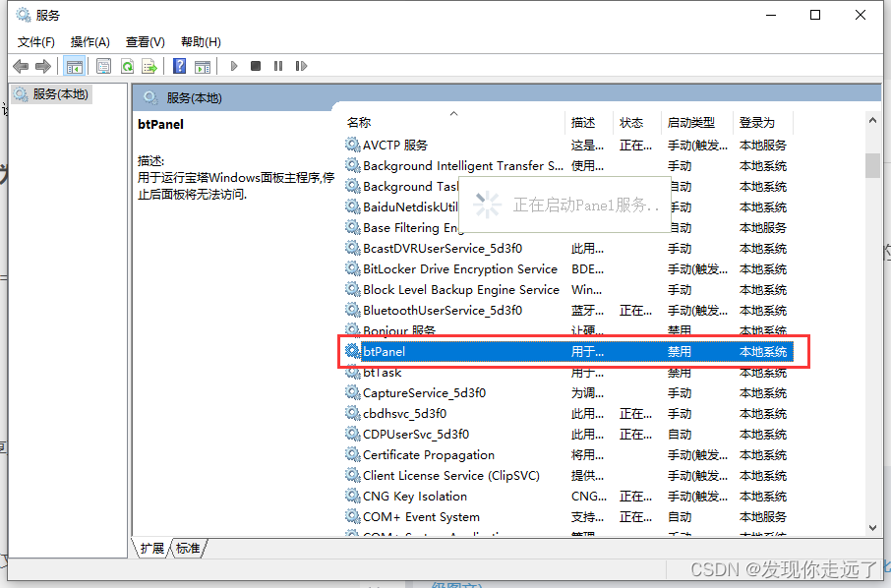Click the gear icon beside BaiduNetdiskUtil

[x=353, y=206]
